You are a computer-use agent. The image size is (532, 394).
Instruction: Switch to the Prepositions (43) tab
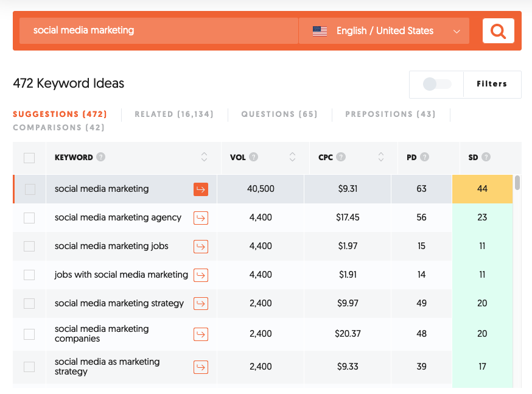tap(391, 114)
